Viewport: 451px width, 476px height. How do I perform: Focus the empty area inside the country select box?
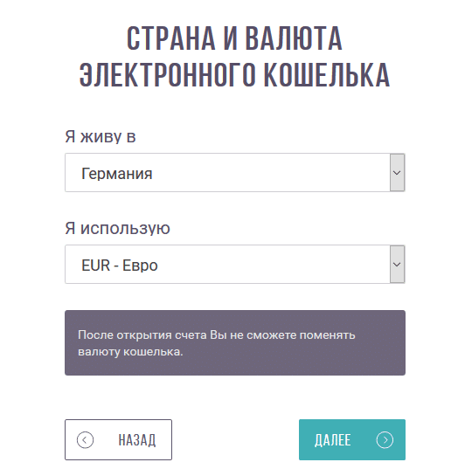coord(270,172)
